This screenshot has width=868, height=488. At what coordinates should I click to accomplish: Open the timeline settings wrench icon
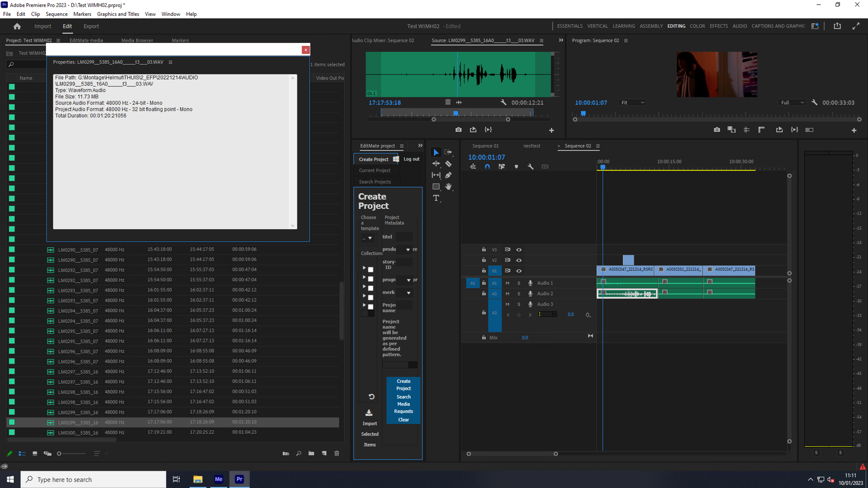(531, 167)
